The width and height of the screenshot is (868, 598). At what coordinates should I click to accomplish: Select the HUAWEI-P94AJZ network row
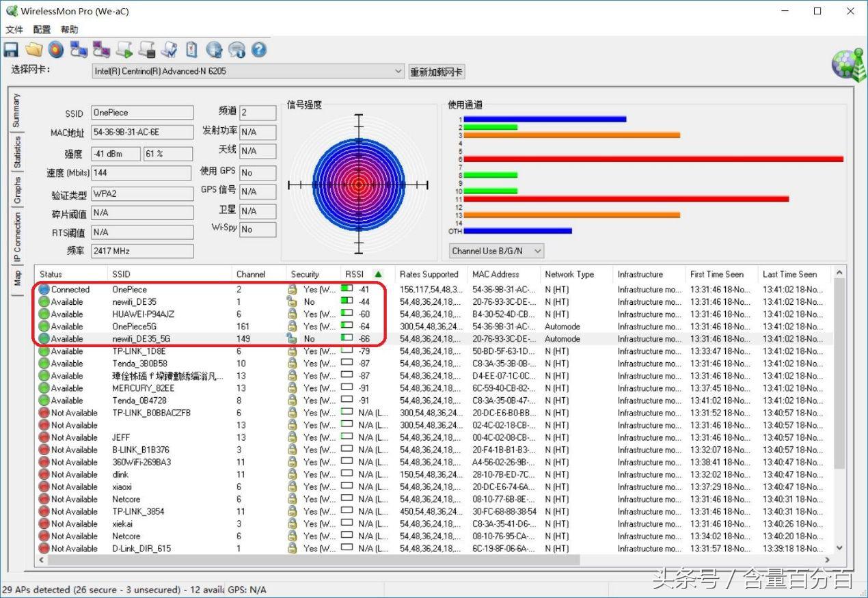point(144,314)
